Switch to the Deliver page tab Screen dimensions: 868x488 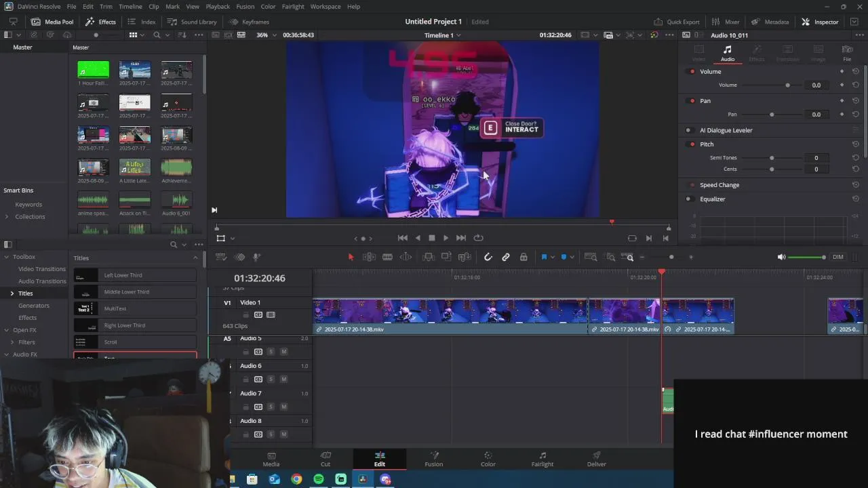pos(596,459)
